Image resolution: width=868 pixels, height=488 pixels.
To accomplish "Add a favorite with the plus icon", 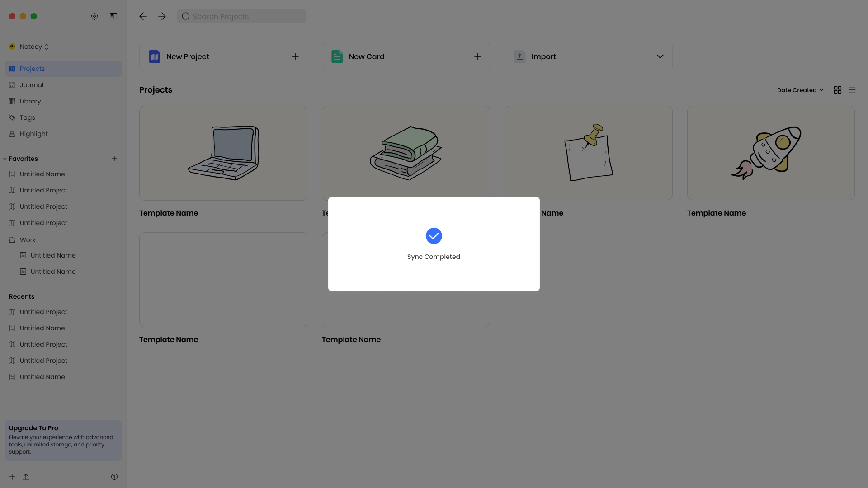I will click(114, 159).
